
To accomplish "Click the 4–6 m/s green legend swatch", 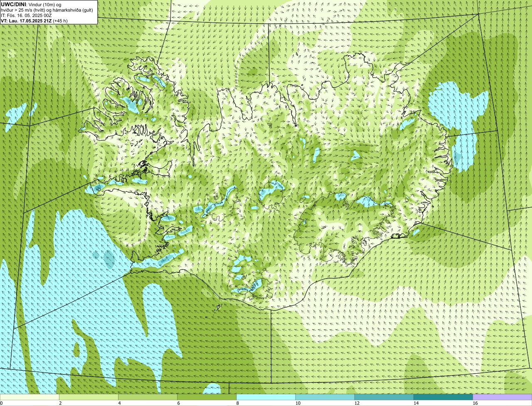I will click(148, 397).
